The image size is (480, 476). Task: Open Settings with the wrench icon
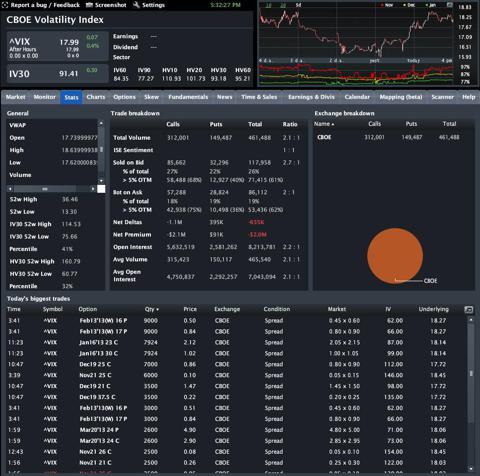click(x=149, y=5)
